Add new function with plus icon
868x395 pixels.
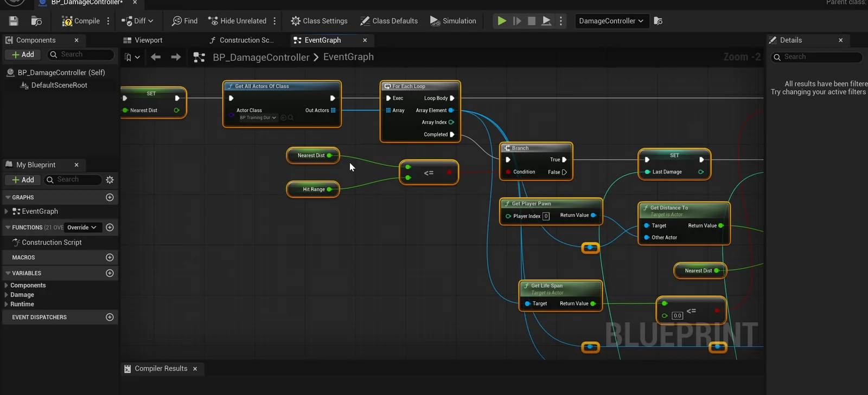coord(110,228)
